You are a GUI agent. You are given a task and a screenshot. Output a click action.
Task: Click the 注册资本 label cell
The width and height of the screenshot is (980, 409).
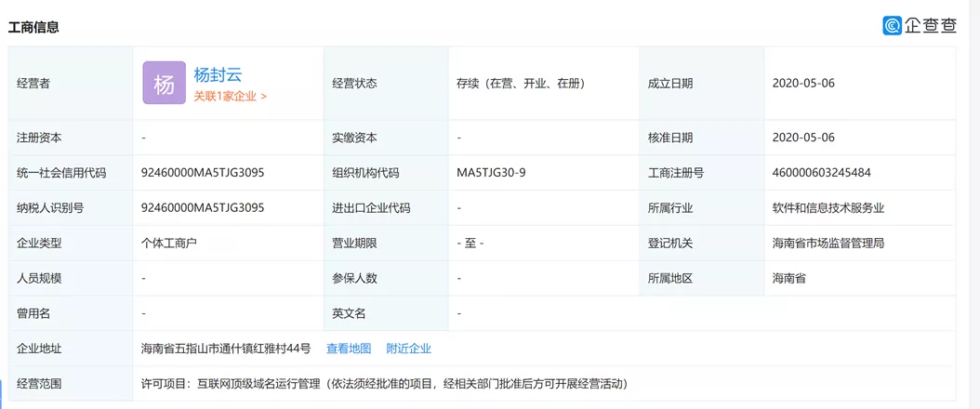pyautogui.click(x=70, y=138)
